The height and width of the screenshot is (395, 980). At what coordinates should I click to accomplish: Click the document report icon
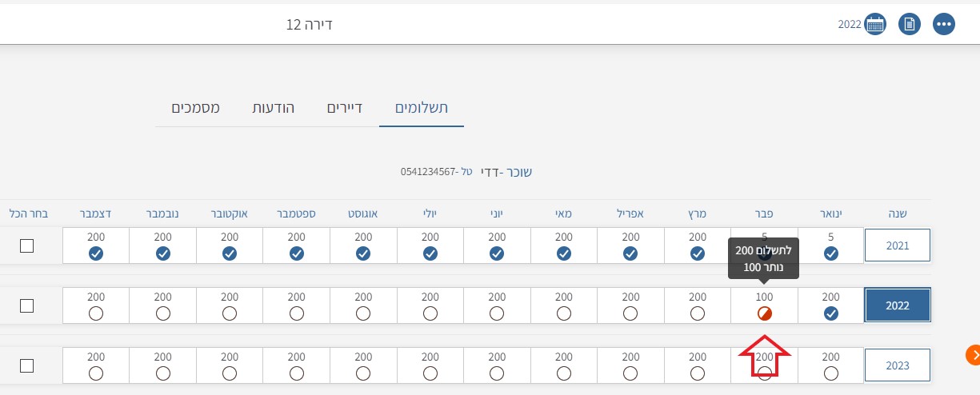coord(909,24)
